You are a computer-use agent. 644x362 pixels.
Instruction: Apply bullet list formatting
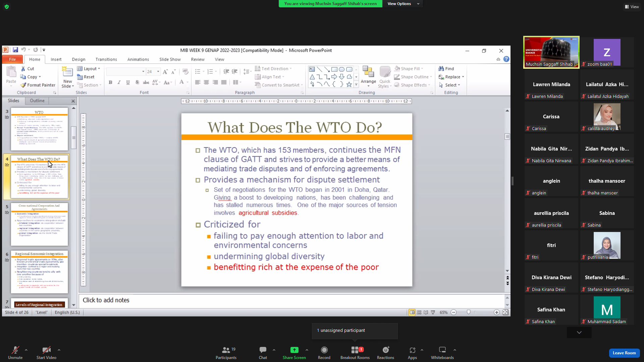[198, 72]
